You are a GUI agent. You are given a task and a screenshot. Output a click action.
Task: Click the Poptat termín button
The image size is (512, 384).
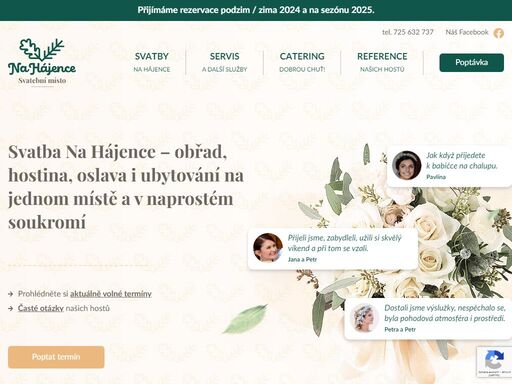[x=56, y=357]
